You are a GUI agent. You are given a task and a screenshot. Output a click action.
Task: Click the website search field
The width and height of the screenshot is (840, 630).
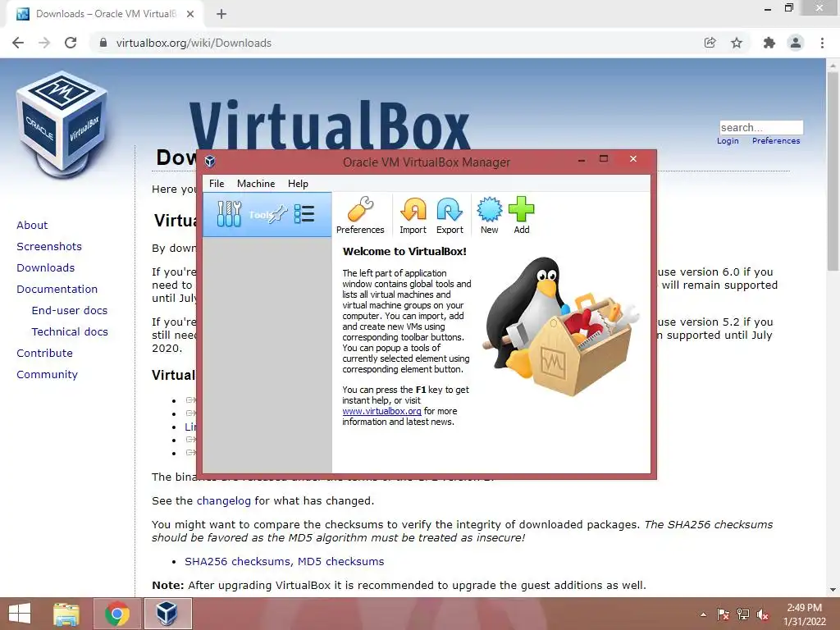coord(761,127)
